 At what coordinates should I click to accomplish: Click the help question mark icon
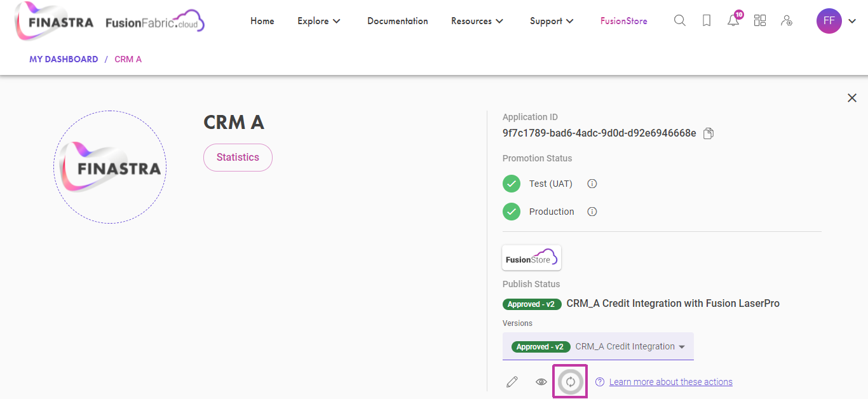click(600, 382)
